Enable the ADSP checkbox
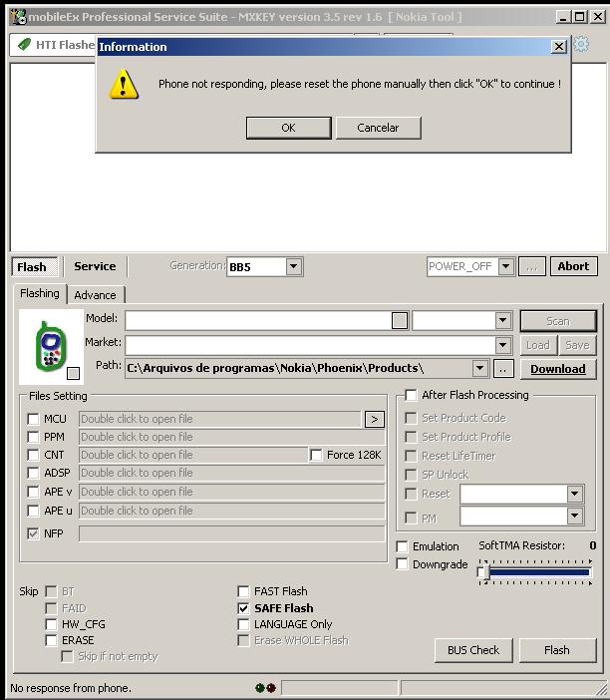The width and height of the screenshot is (610, 700). point(33,473)
